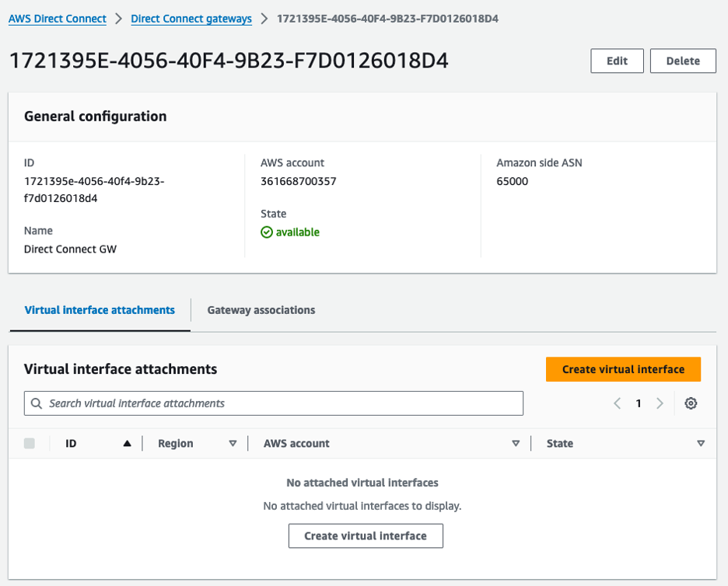Click the Region column header
This screenshot has height=586, width=728.
[x=176, y=444]
